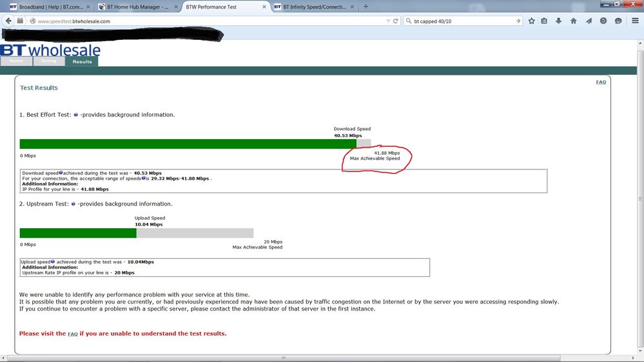The width and height of the screenshot is (644, 362).
Task: Click the '40.53 Mbps' download speed label
Action: click(x=348, y=135)
